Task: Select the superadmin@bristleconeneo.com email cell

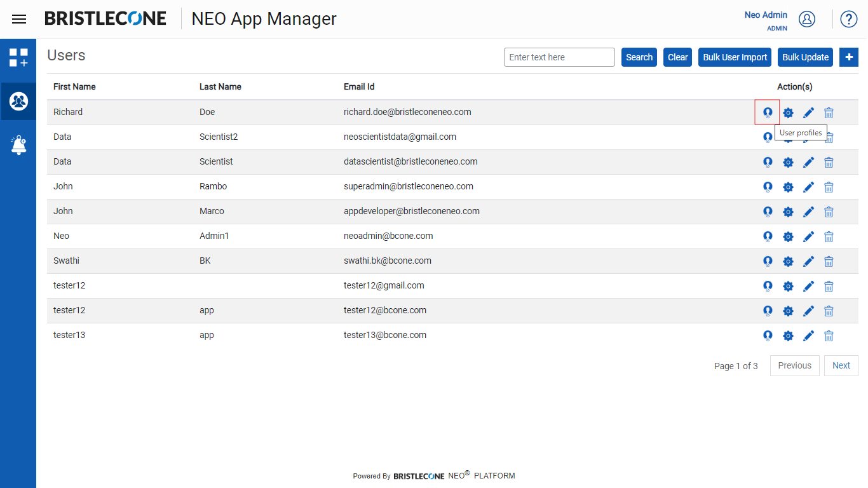Action: pos(409,186)
